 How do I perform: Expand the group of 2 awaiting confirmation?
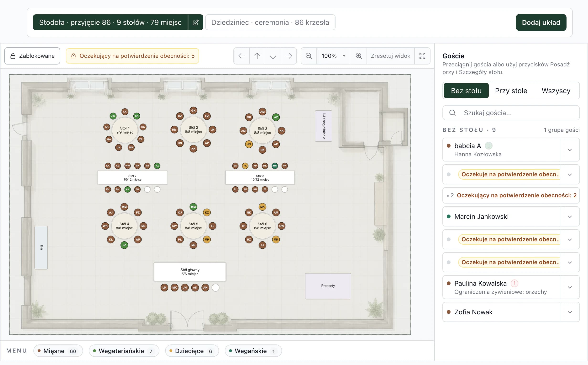coord(511,195)
